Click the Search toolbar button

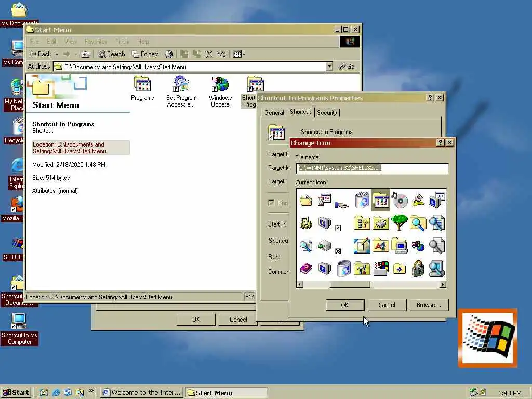click(x=111, y=54)
